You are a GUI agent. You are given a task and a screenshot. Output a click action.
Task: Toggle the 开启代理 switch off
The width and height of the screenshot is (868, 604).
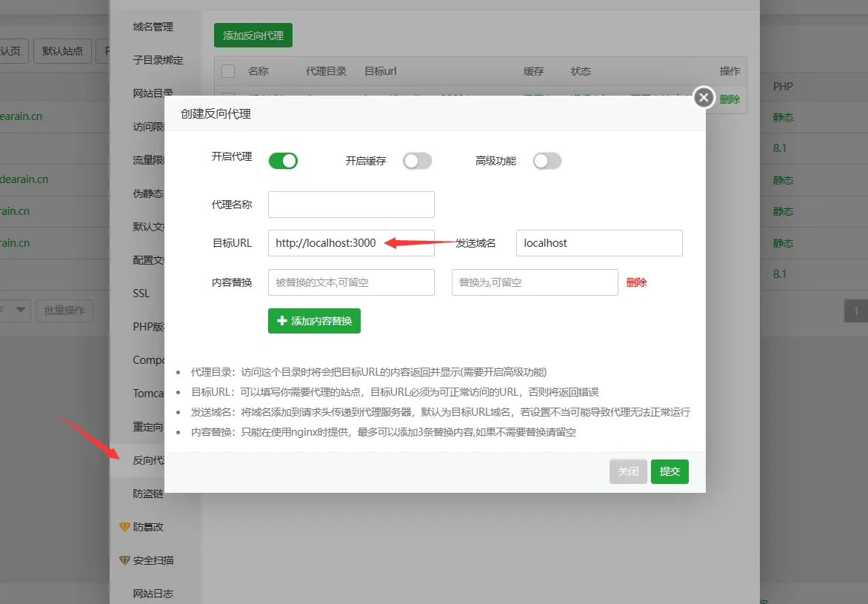point(283,161)
